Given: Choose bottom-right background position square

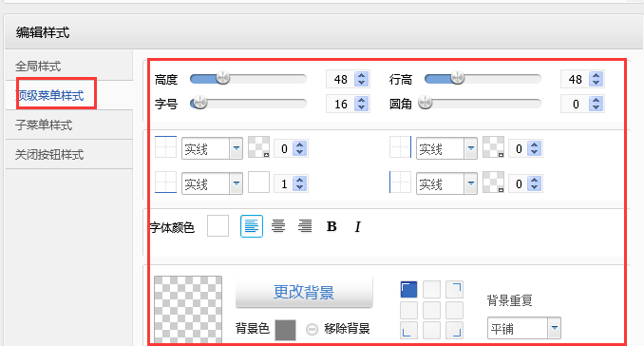Looking at the screenshot, I should tap(455, 330).
